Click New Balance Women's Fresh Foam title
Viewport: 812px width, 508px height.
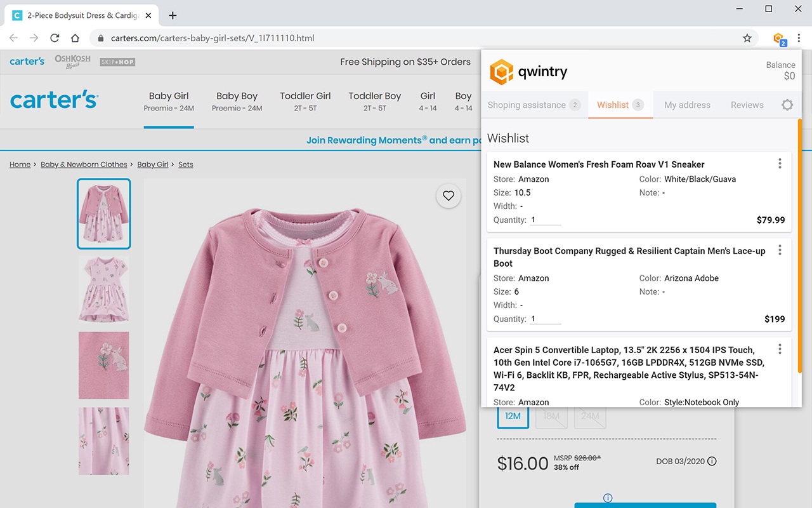click(x=599, y=164)
